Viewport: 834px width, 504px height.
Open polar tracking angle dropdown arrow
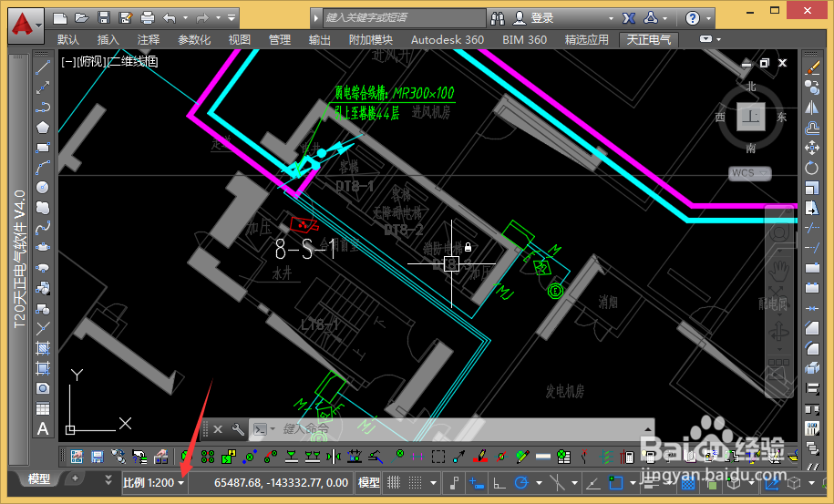(539, 483)
